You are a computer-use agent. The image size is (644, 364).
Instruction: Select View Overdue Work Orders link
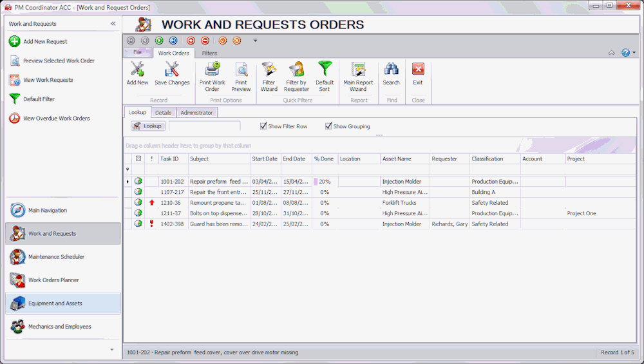[56, 119]
